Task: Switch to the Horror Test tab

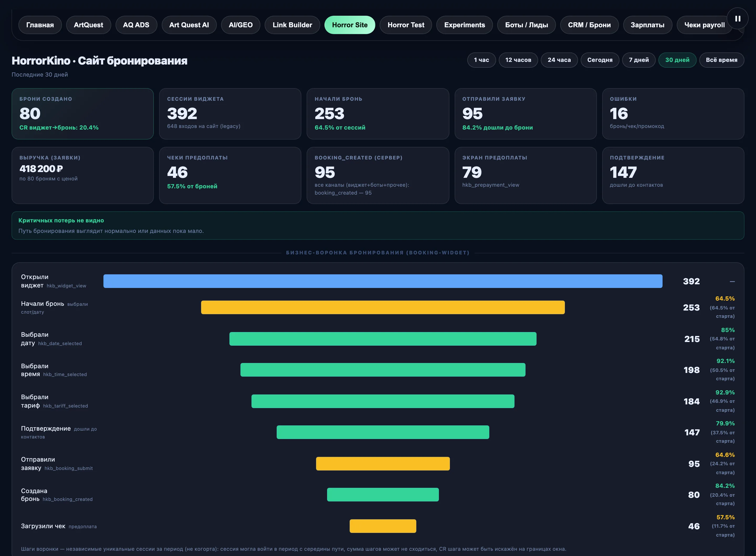Action: tap(406, 25)
